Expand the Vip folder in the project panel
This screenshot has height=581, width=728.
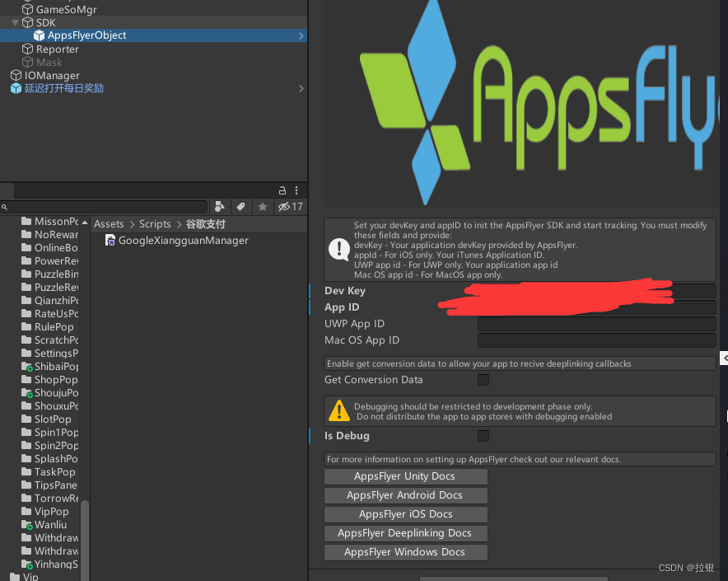(x=7, y=577)
